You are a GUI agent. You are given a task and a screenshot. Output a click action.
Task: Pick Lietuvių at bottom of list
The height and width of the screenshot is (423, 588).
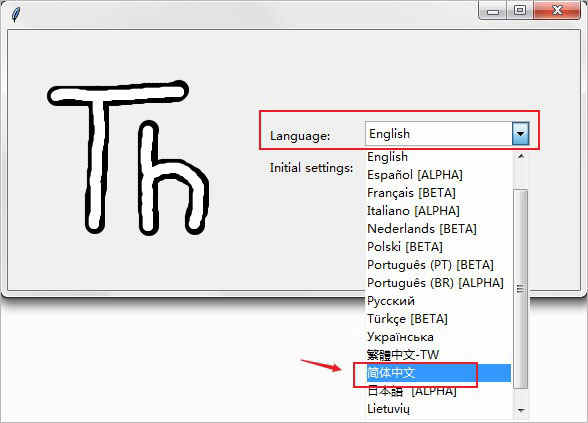click(439, 409)
